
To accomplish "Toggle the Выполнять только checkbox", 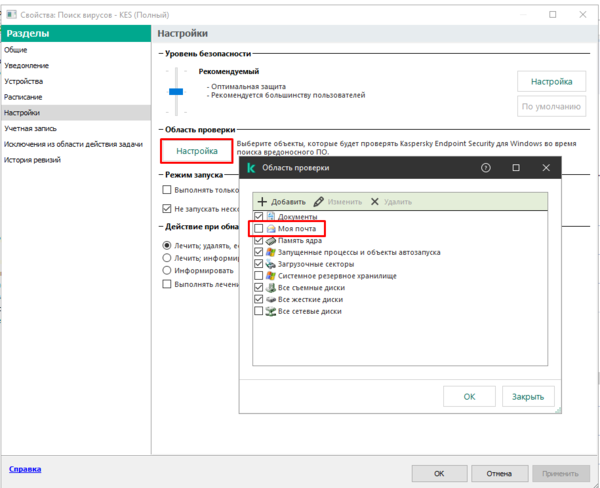I will click(166, 190).
